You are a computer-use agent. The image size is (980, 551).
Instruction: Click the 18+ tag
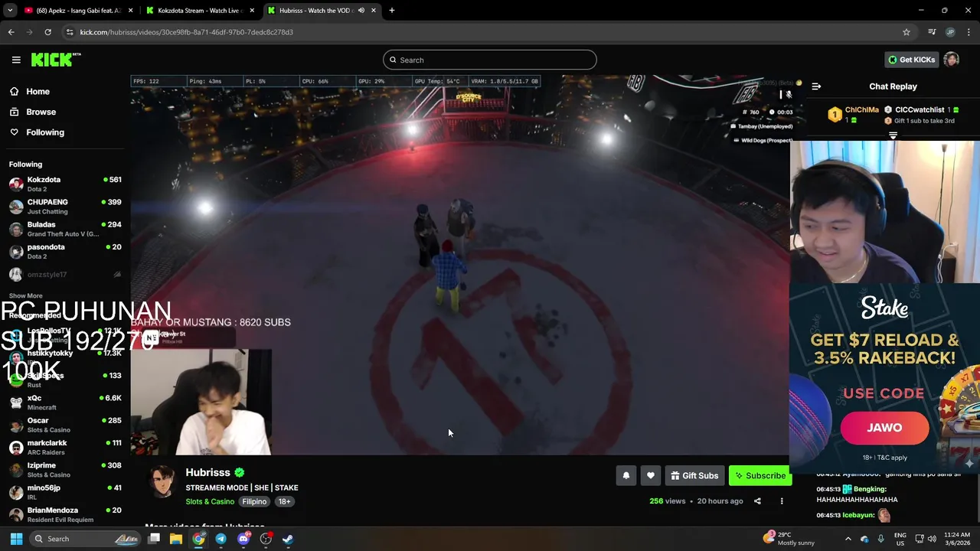tap(284, 502)
